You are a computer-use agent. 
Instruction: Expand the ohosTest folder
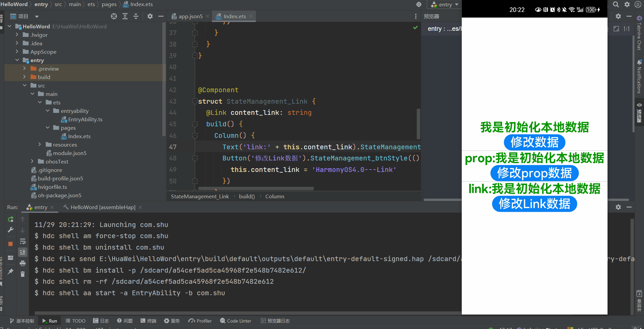[x=32, y=161]
